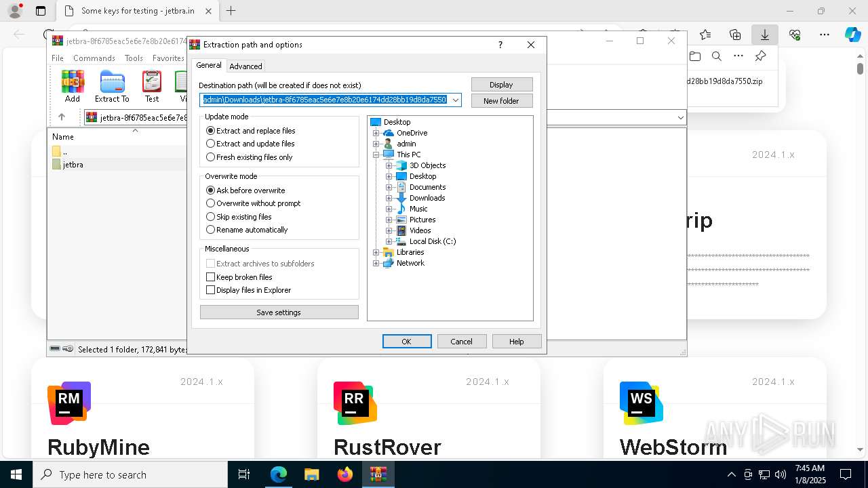The image size is (868, 488).
Task: Open Microsoft Edge from taskbar
Action: click(x=279, y=474)
